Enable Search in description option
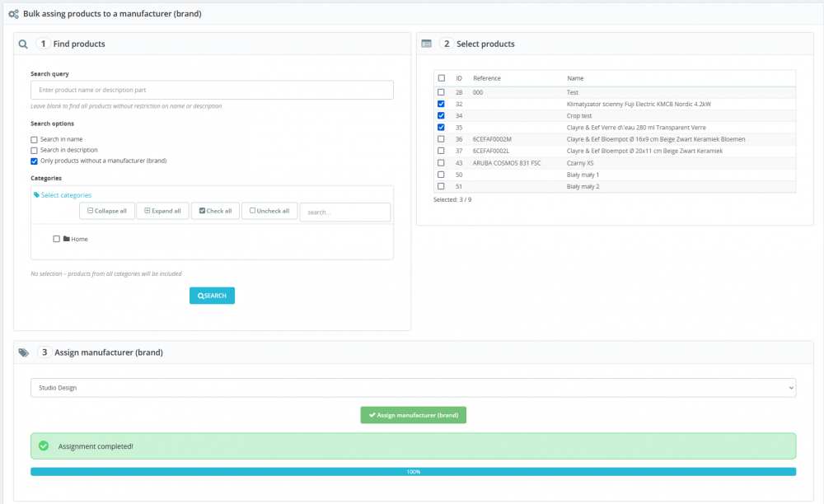824x504 pixels. pos(34,151)
